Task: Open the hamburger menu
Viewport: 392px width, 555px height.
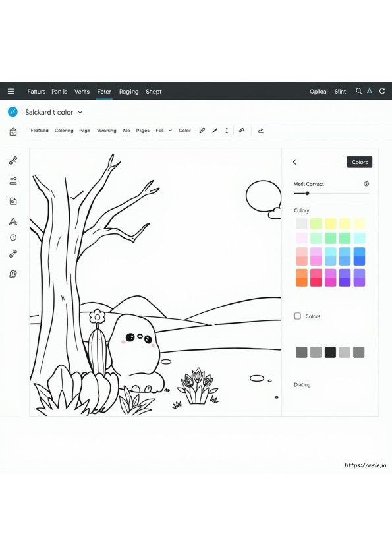Action: (11, 92)
